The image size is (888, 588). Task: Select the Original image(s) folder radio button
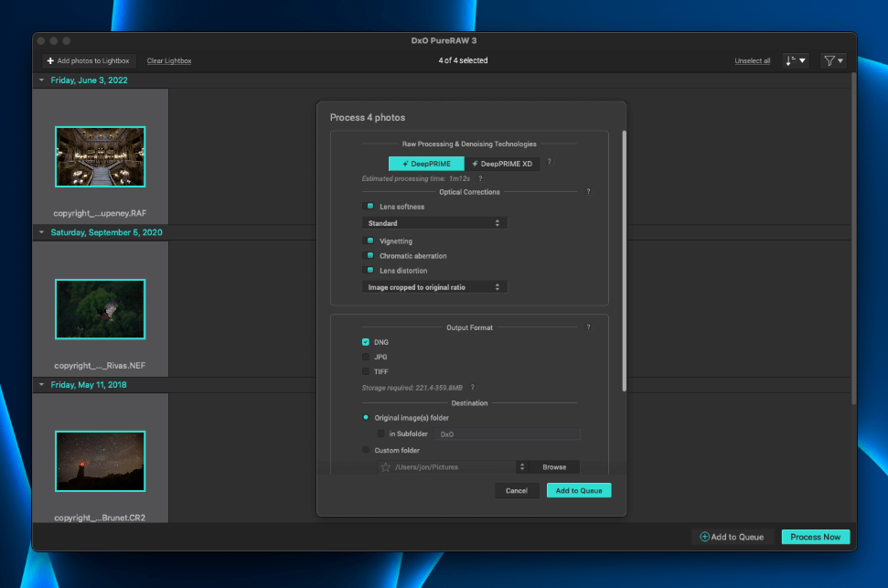pos(366,418)
